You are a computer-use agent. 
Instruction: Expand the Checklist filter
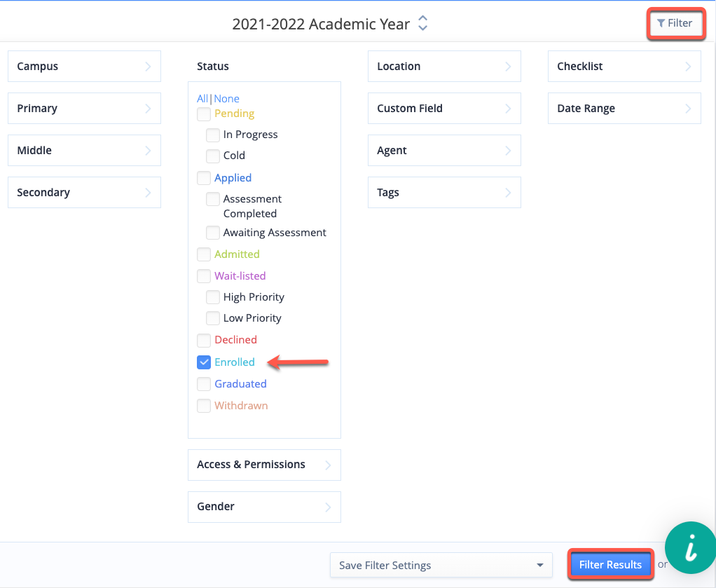pyautogui.click(x=624, y=67)
